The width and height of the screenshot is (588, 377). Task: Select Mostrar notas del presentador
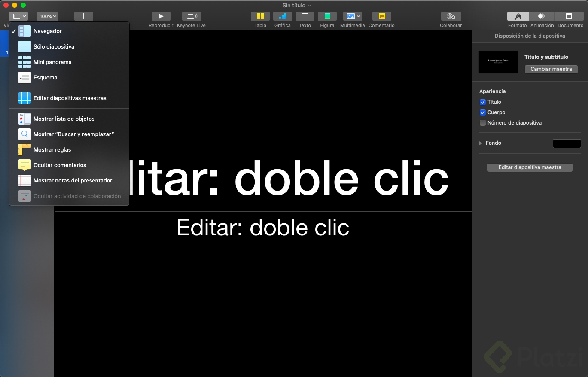point(69,181)
